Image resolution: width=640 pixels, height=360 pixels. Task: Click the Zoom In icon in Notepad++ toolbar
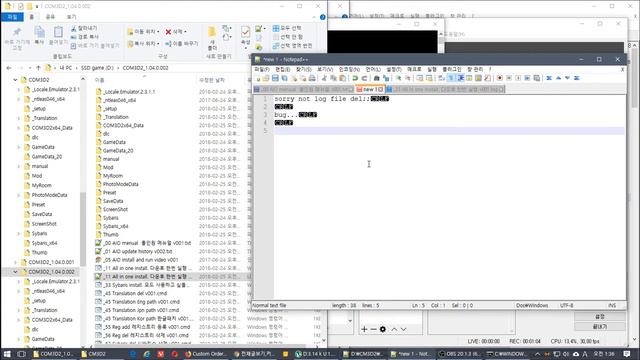398,78
